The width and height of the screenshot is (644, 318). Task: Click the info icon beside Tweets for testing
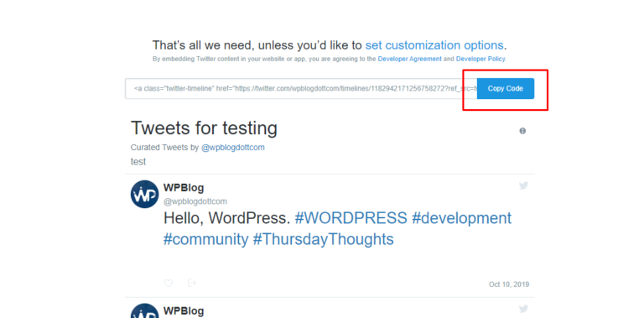point(522,131)
